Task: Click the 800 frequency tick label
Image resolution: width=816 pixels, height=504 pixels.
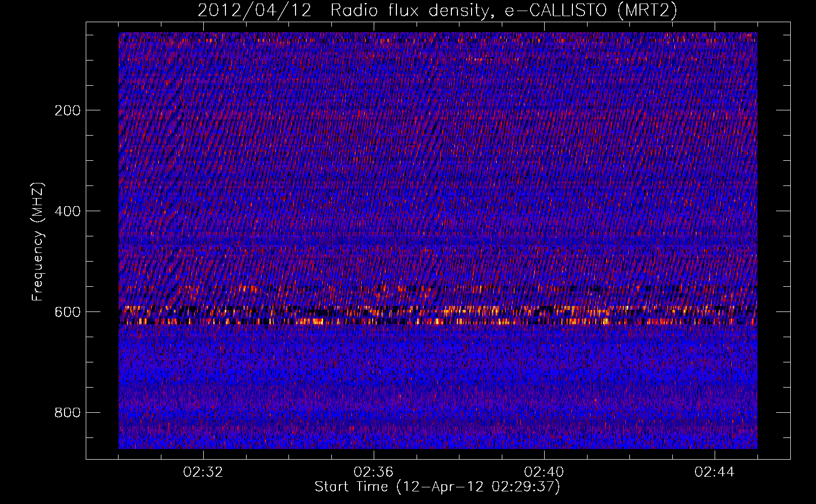Action: [x=68, y=413]
